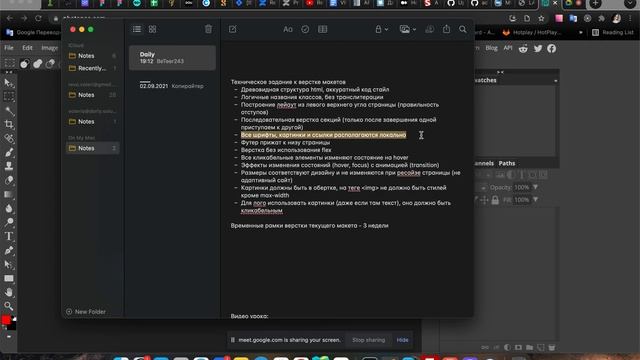The image size is (640, 360).
Task: Click the Opacity 100% value field
Action: click(x=522, y=187)
